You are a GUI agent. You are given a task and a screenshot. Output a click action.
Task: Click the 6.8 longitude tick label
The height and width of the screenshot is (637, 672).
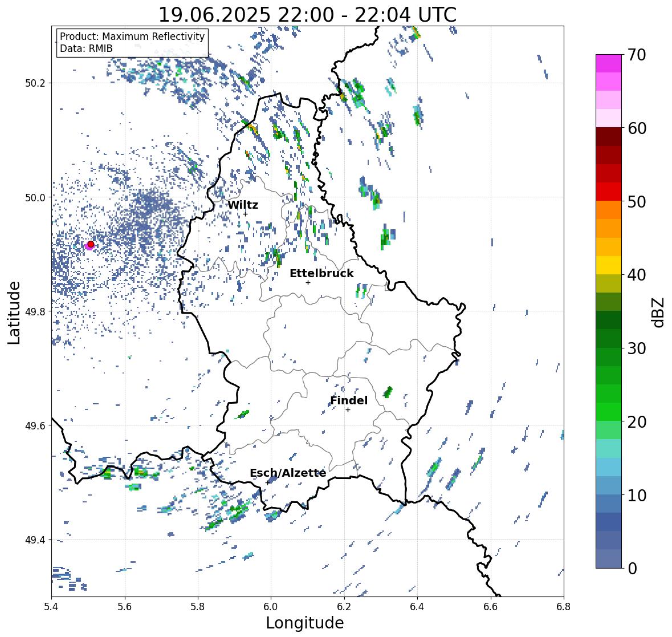point(564,607)
